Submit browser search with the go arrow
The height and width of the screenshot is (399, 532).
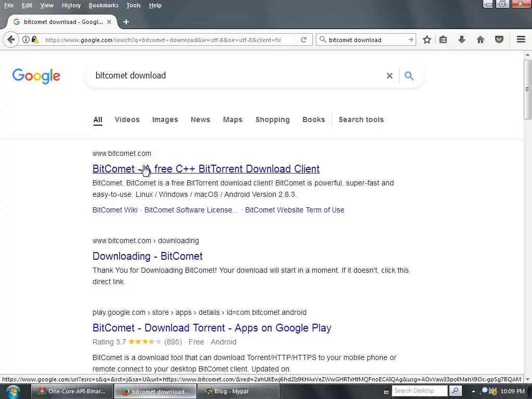(x=410, y=39)
